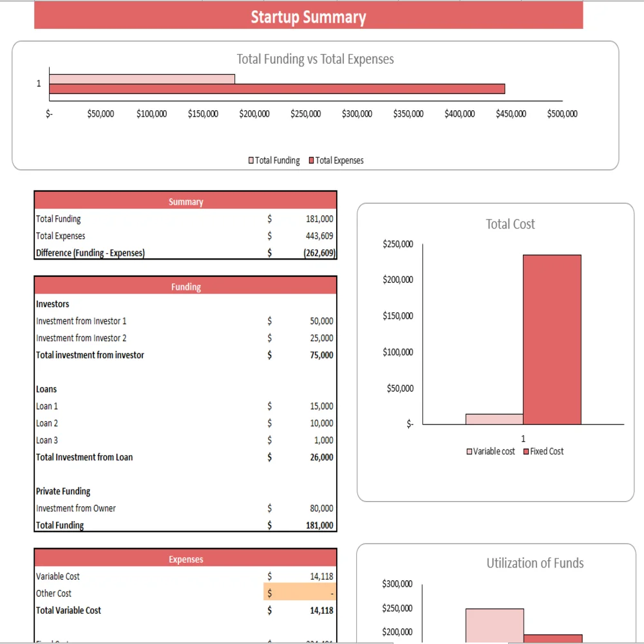The height and width of the screenshot is (644, 644).
Task: Click the Total Cost chart title
Action: [510, 224]
